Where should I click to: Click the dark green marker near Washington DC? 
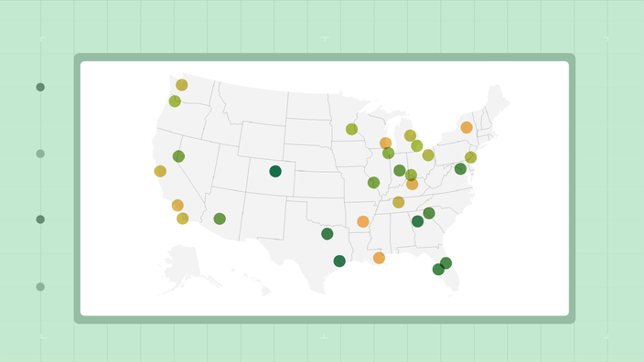click(460, 169)
